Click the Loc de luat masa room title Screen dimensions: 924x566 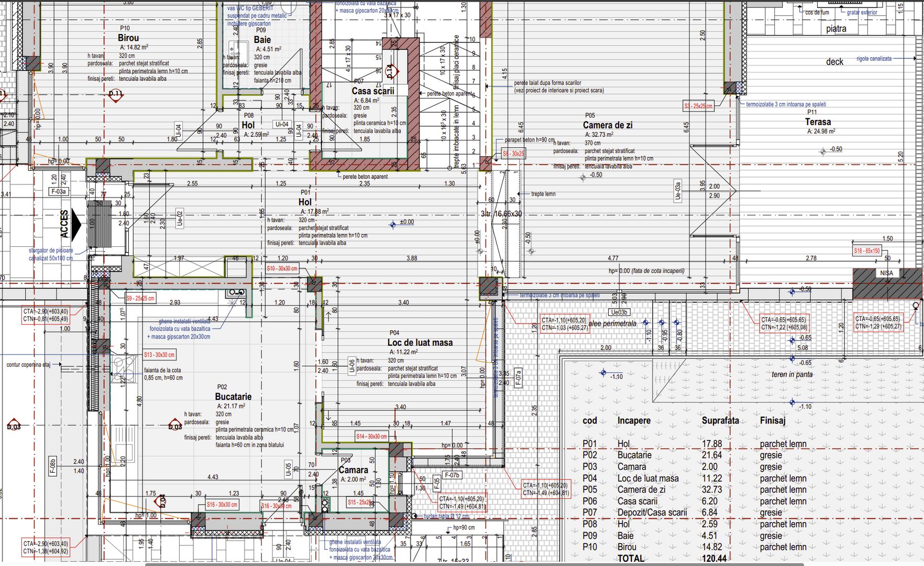[420, 342]
